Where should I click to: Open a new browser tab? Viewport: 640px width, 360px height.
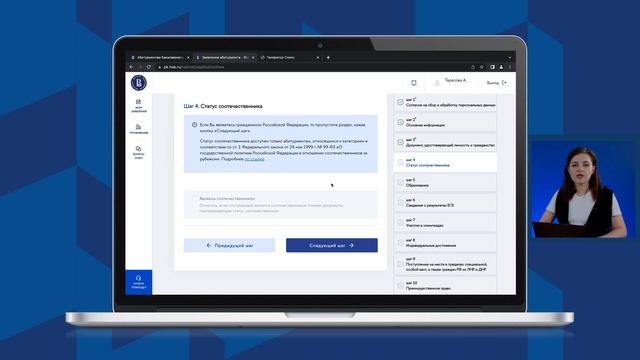click(328, 58)
